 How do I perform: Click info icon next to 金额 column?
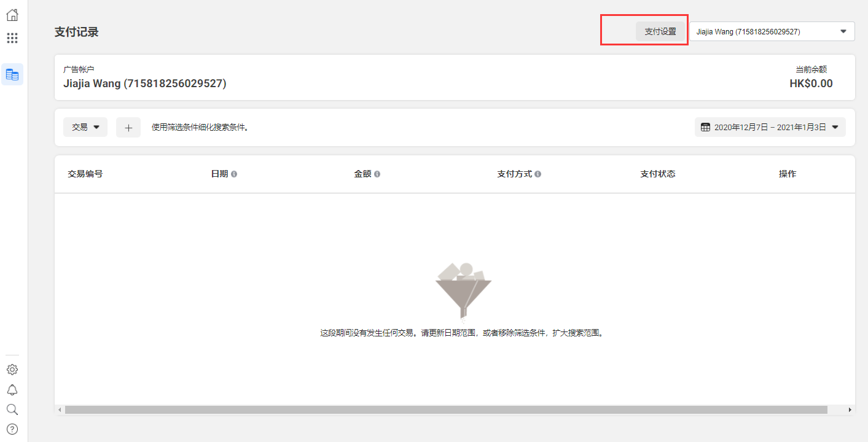[377, 174]
